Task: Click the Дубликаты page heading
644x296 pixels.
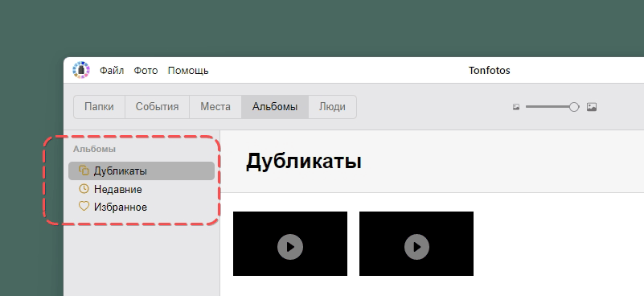Action: point(304,162)
